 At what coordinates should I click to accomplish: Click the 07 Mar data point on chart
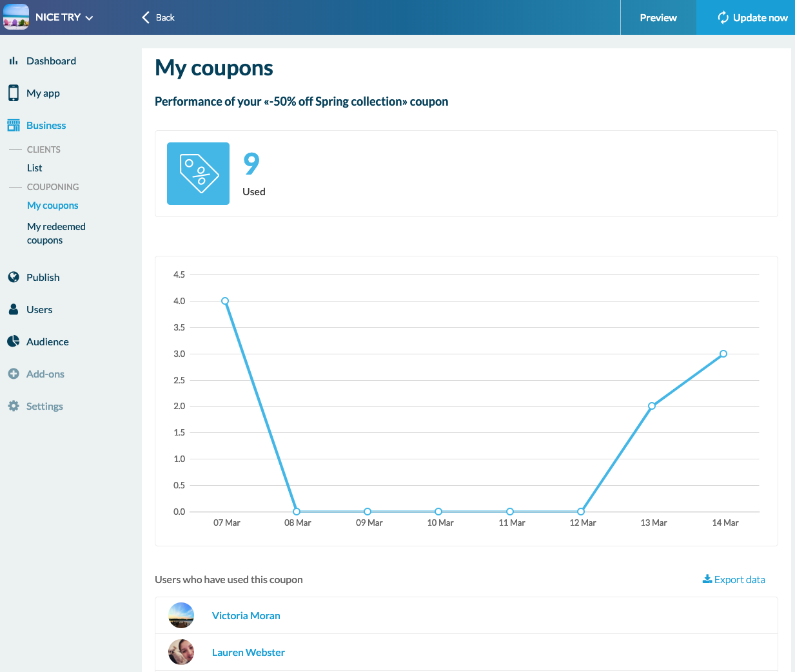point(225,301)
